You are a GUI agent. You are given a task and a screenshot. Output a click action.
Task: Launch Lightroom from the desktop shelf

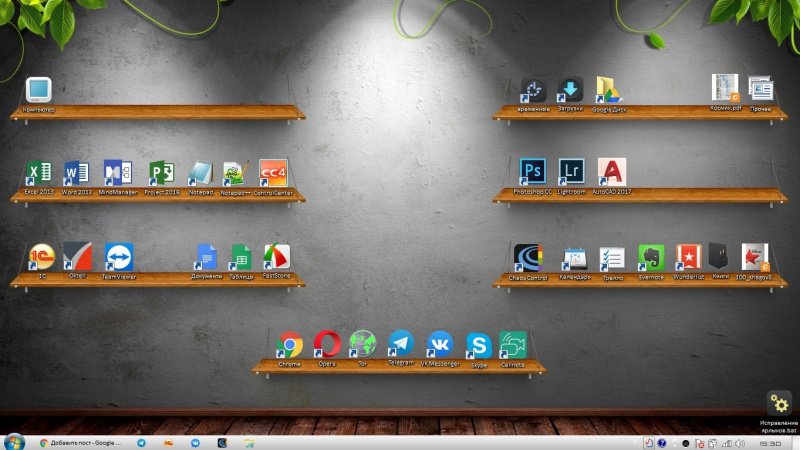(x=571, y=171)
